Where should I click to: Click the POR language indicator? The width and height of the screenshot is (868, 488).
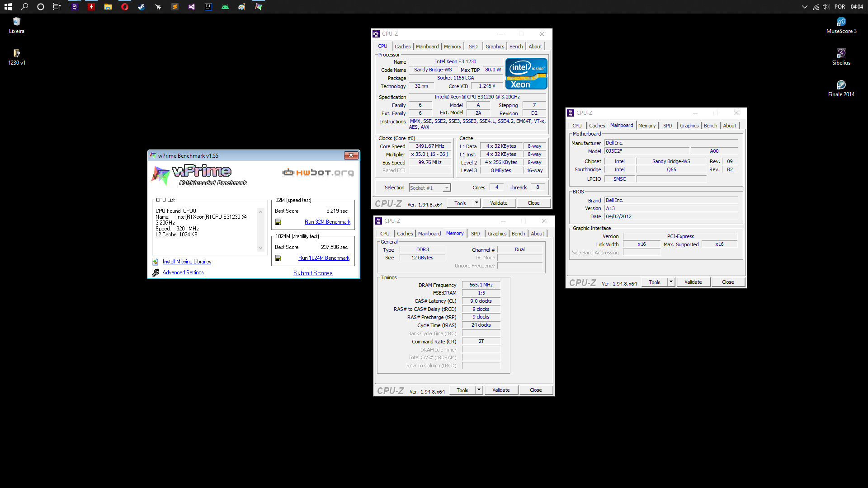click(840, 7)
